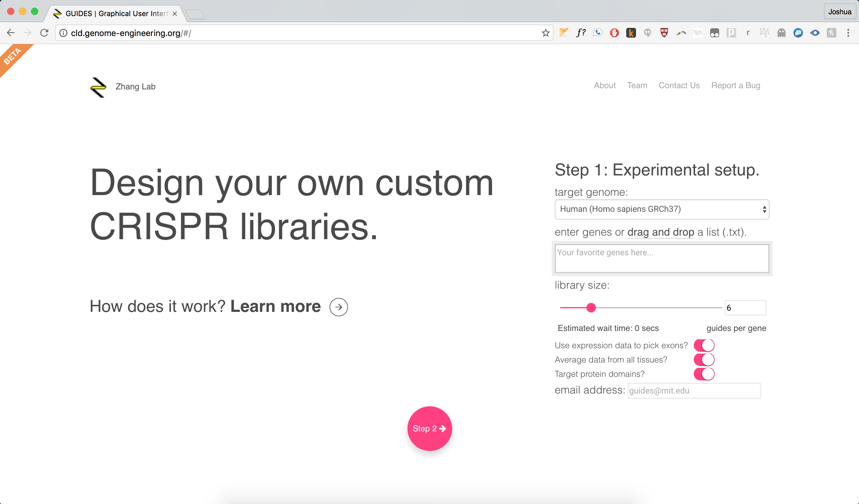Image resolution: width=859 pixels, height=504 pixels.
Task: Click the Learn more arrow circle icon
Action: [338, 307]
